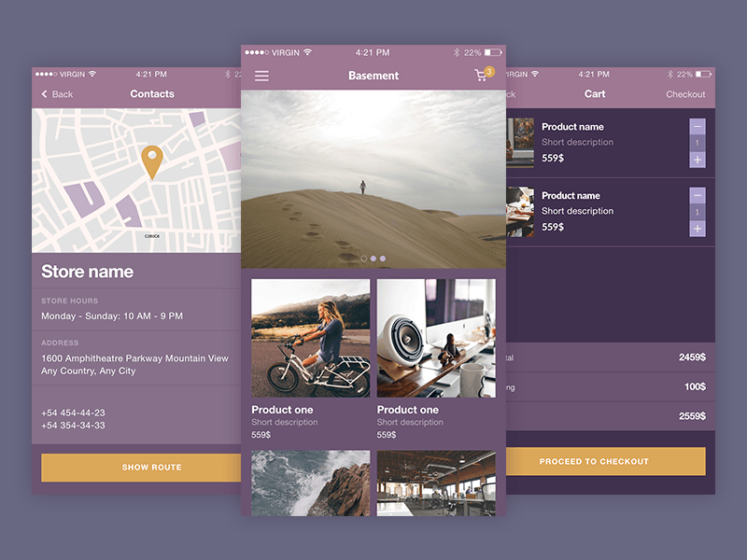Open Checkout from the Cart header

[685, 94]
